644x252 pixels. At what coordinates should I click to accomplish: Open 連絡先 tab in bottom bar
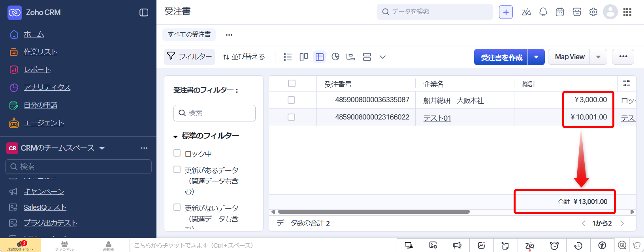tap(108, 246)
